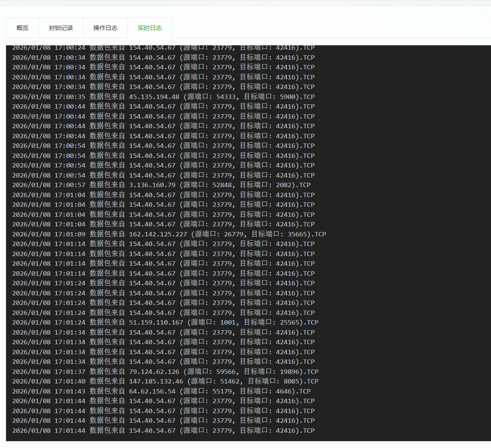Click target port 2082 in the log
Screen dimensions: 491x448
pos(283,185)
